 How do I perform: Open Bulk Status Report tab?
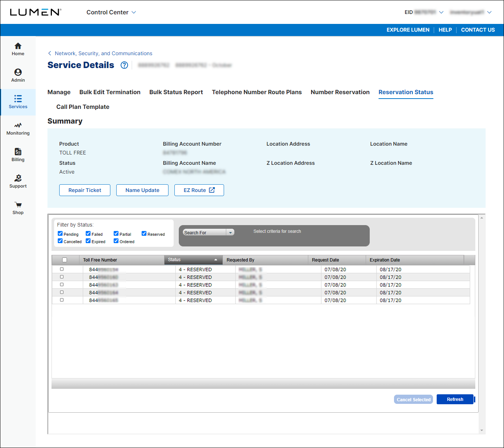[x=176, y=92]
